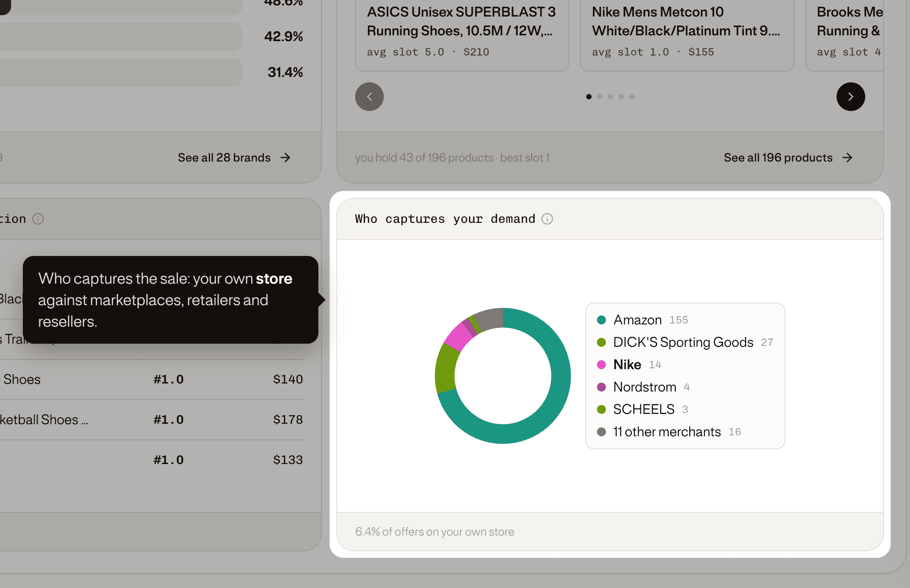Open the 'See all 196 products' link

point(788,158)
